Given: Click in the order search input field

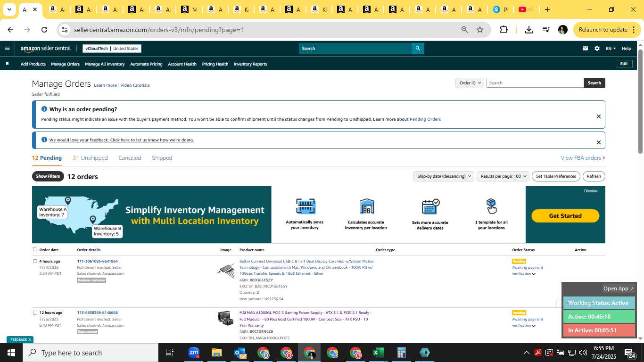Looking at the screenshot, I should pos(535,83).
